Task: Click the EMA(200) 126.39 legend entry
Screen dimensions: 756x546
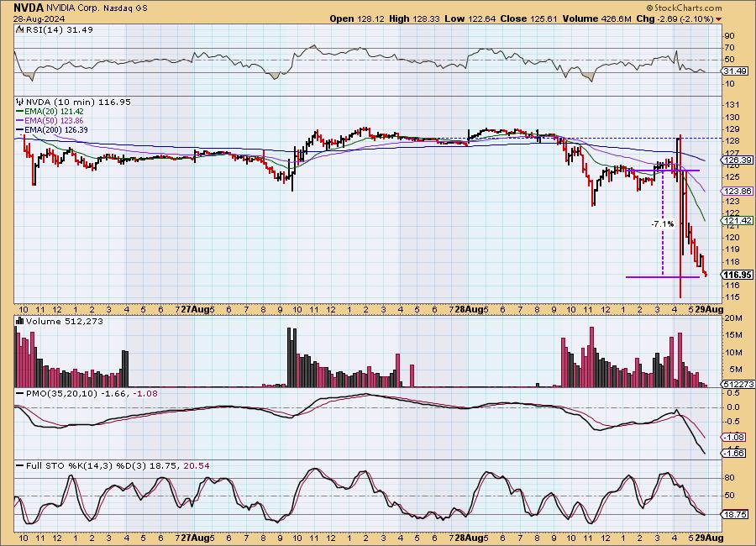Action: coord(51,129)
